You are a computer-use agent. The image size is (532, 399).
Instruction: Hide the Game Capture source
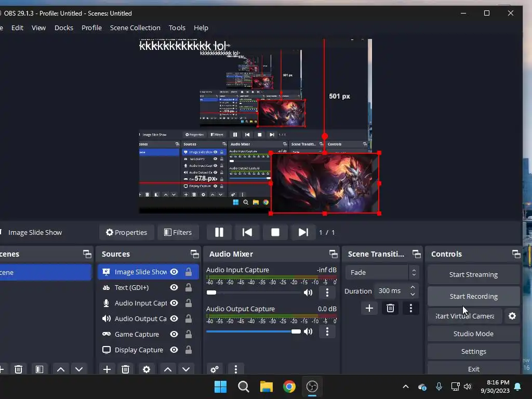click(x=174, y=334)
